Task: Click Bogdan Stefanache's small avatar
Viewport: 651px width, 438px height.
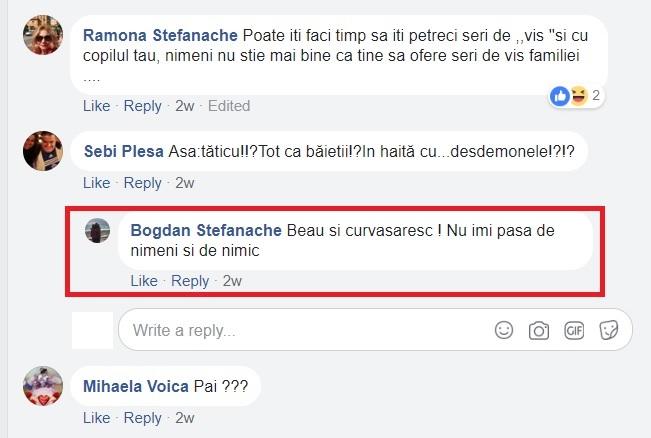Action: (x=98, y=231)
